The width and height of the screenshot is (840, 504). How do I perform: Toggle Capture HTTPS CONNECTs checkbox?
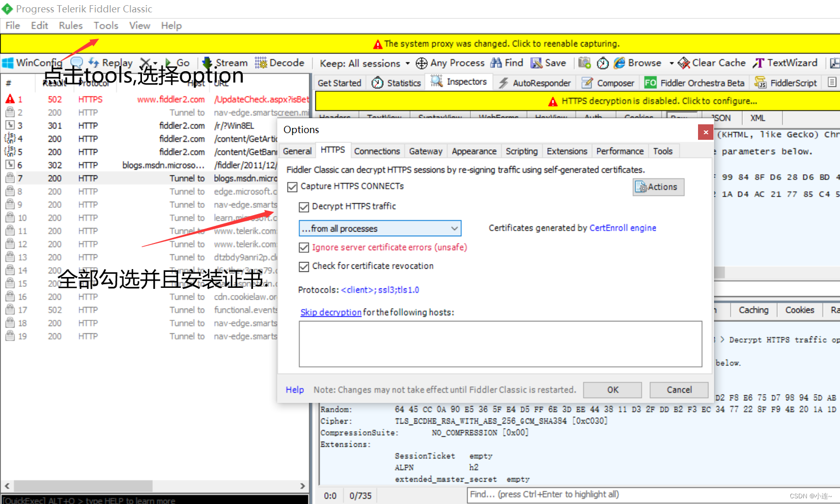tap(292, 187)
